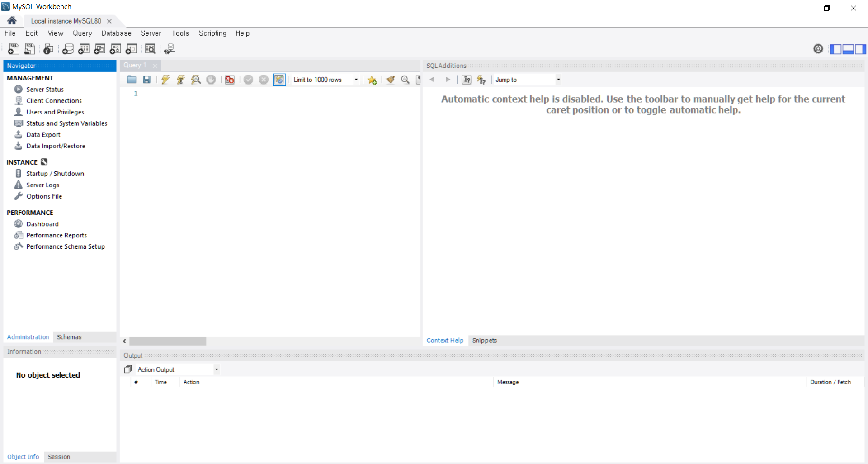
Task: Beautify the SQL script broom icon
Action: (390, 80)
